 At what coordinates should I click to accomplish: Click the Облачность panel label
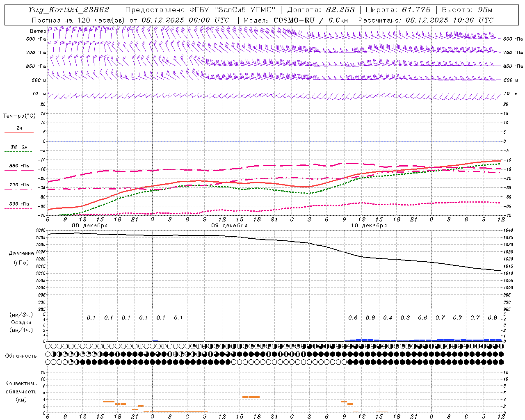point(21,356)
